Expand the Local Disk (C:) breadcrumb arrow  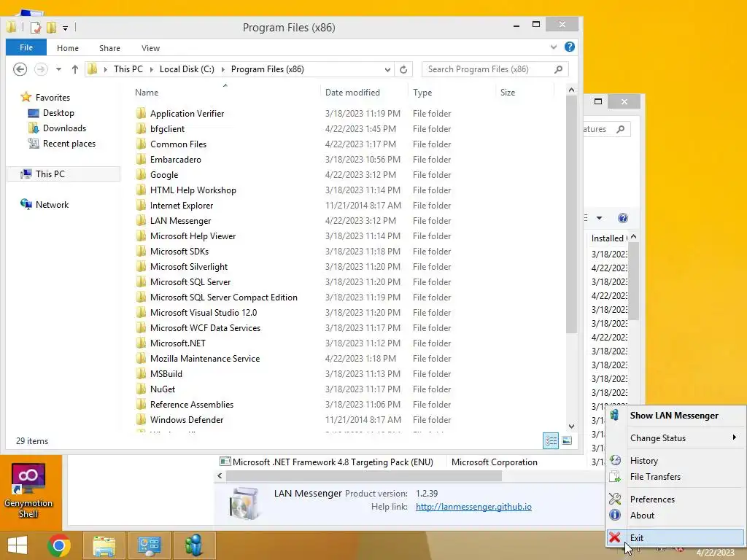222,69
